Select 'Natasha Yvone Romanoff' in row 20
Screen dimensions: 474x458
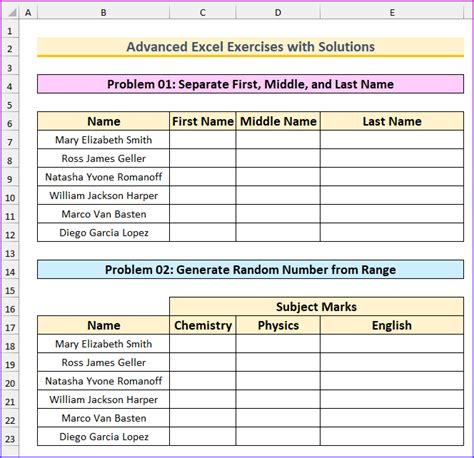tap(103, 381)
